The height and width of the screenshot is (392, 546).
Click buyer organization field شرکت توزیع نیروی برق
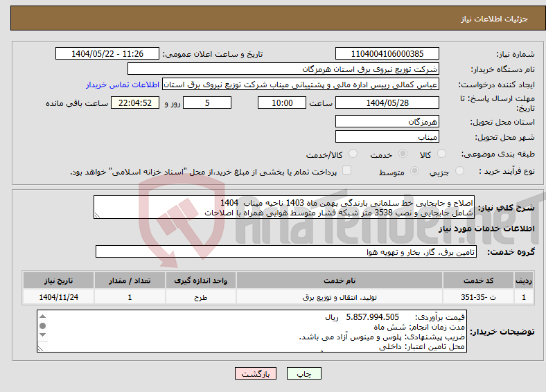[283, 69]
